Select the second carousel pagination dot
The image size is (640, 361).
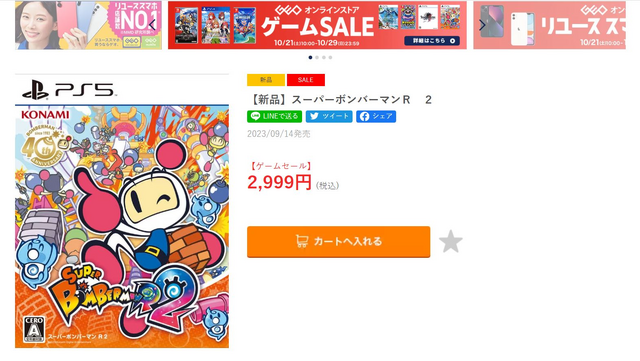pos(317,58)
